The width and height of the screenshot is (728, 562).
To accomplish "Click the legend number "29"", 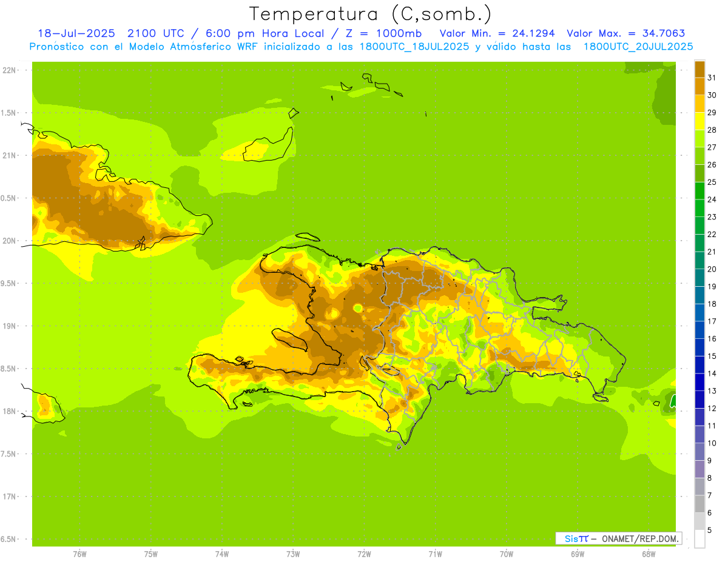I will tap(712, 113).
